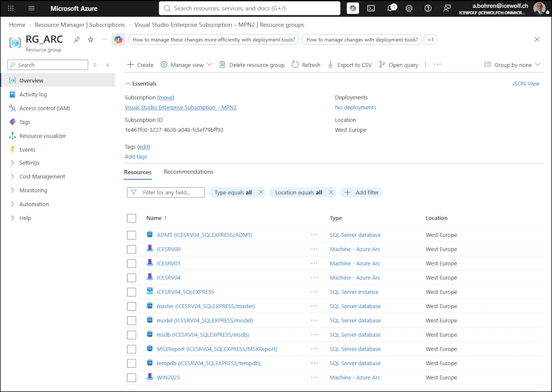
Task: Click the +1 suggestions pill
Action: (431, 39)
